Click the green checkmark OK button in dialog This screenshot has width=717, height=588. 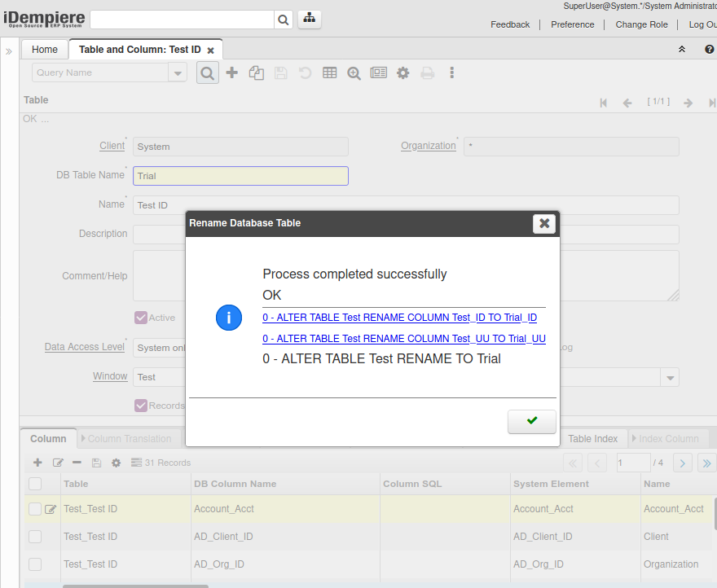point(531,421)
